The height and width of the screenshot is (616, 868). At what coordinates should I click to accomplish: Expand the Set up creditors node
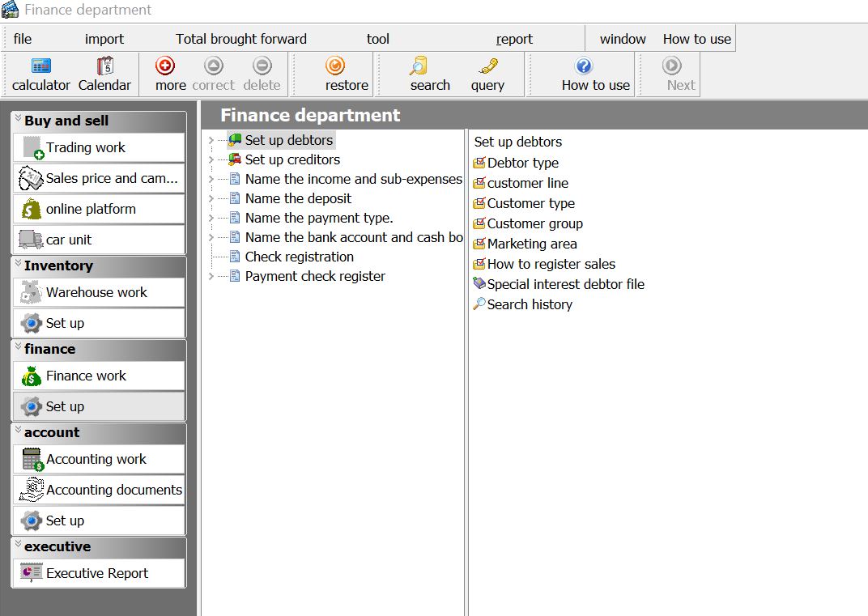(211, 160)
